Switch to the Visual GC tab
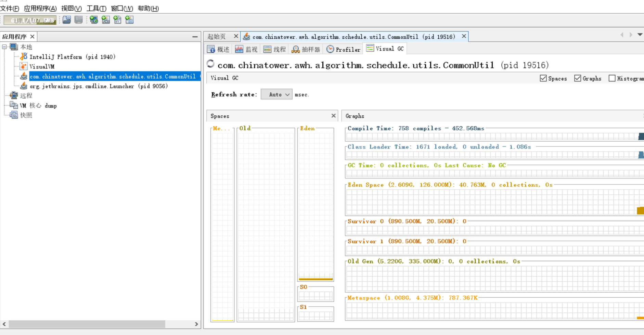Screen dimensions: 644x335 (385, 49)
